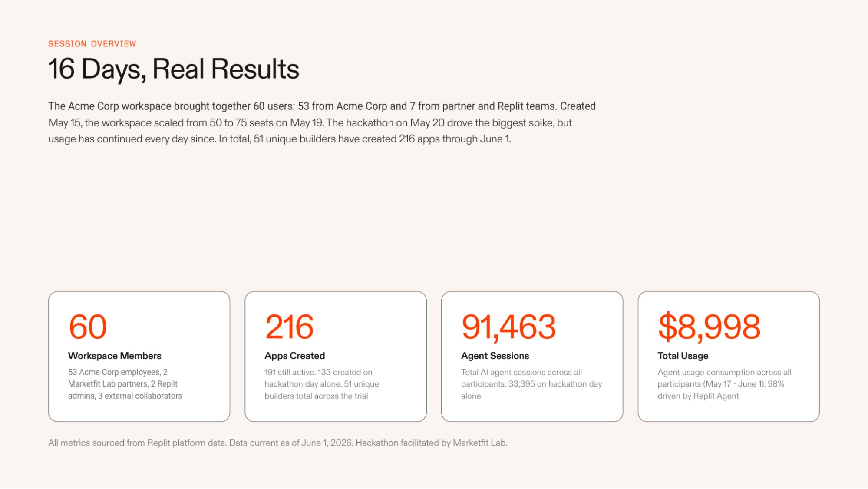Click the intro paragraph about Acme Corp workspace
This screenshot has width=868, height=489.
[322, 122]
